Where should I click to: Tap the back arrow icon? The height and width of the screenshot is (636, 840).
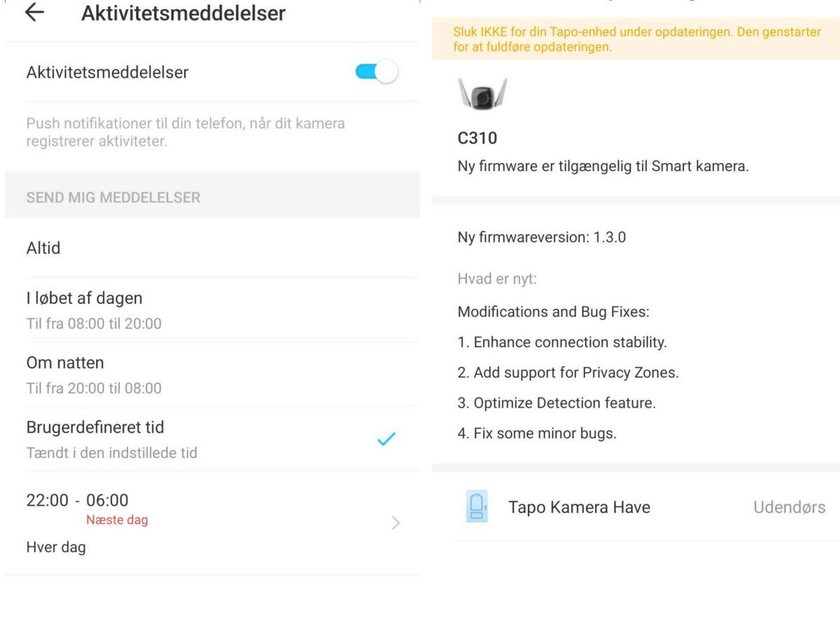(34, 13)
